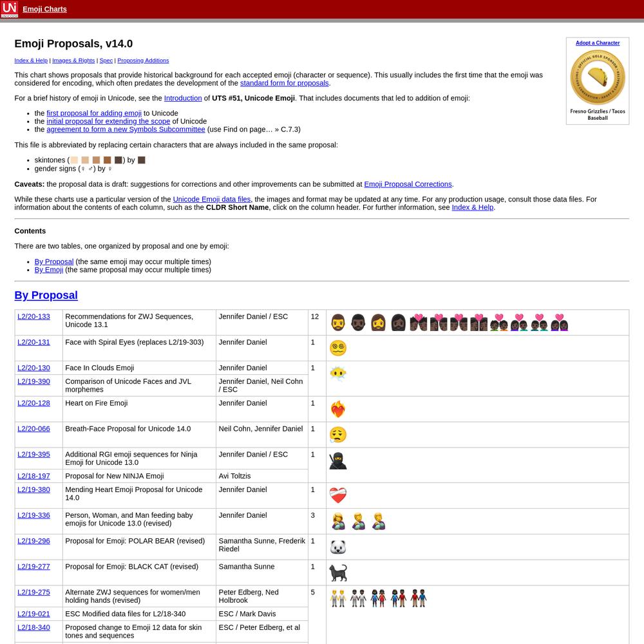The image size is (644, 644).
Task: Click the first holding hands emoji in L2/19-275 row
Action: (338, 598)
